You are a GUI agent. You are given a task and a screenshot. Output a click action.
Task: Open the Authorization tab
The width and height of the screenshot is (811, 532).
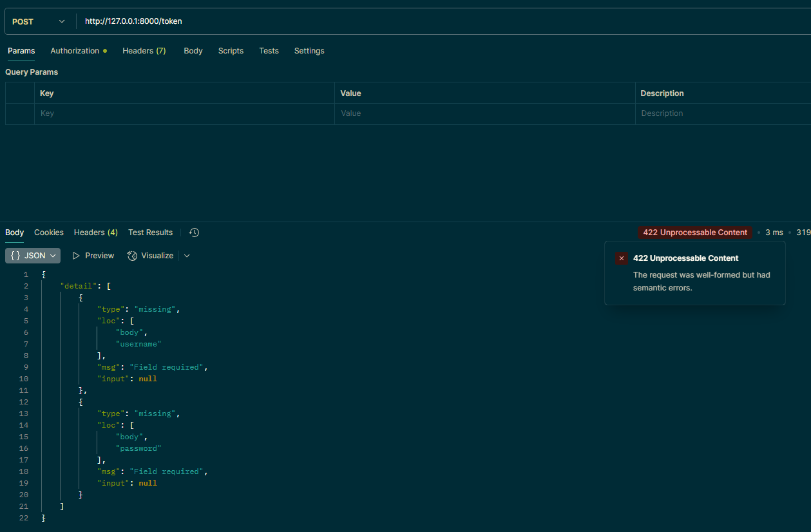point(79,51)
